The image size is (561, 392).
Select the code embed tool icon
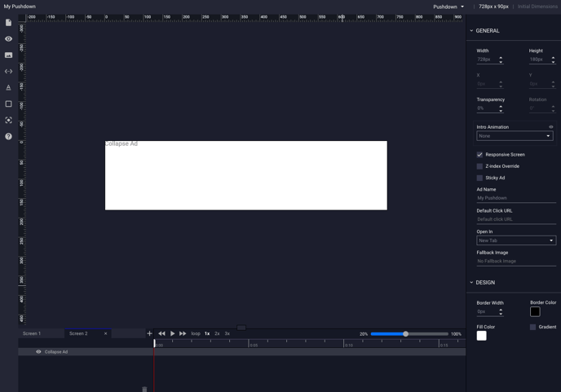point(9,71)
